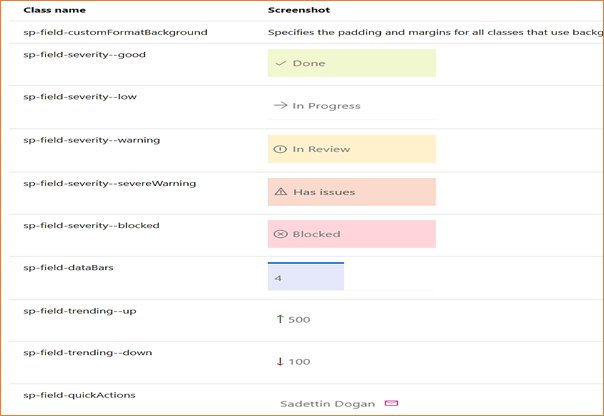
Task: Click the green Done status block
Action: tap(352, 63)
